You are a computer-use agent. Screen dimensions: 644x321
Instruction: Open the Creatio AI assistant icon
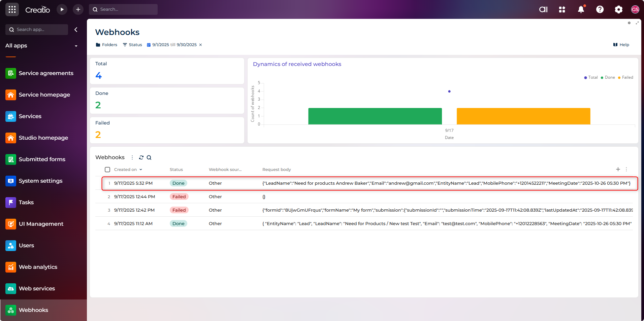[x=543, y=9]
